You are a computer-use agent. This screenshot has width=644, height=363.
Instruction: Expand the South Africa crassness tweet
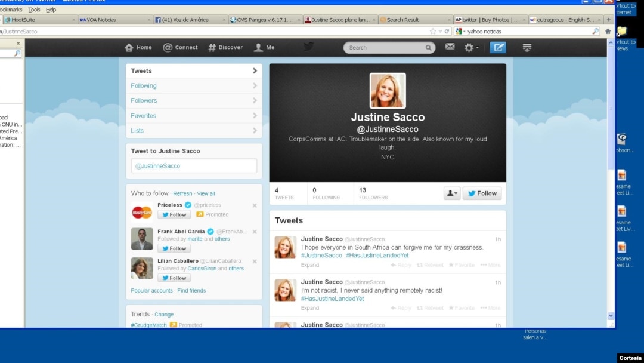tap(309, 265)
